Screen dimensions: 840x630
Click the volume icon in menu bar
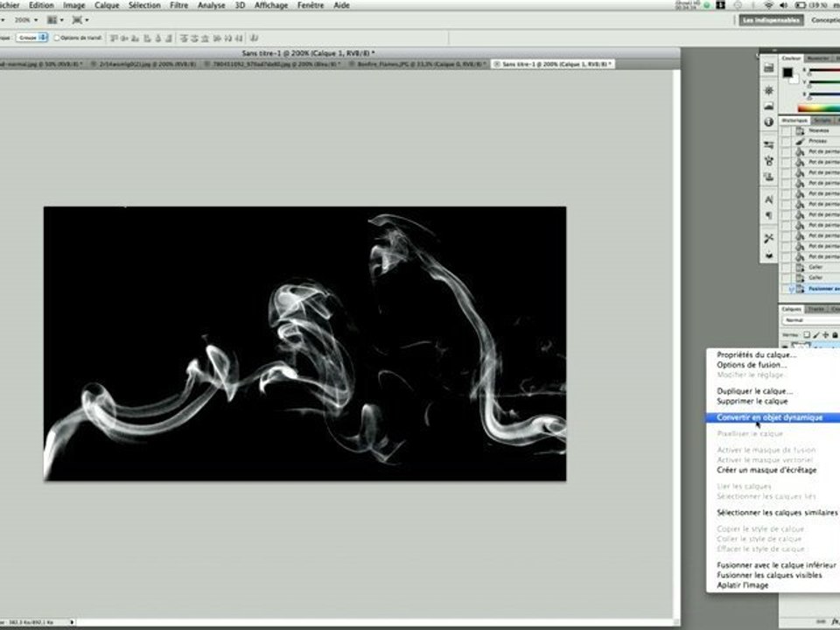[x=784, y=5]
